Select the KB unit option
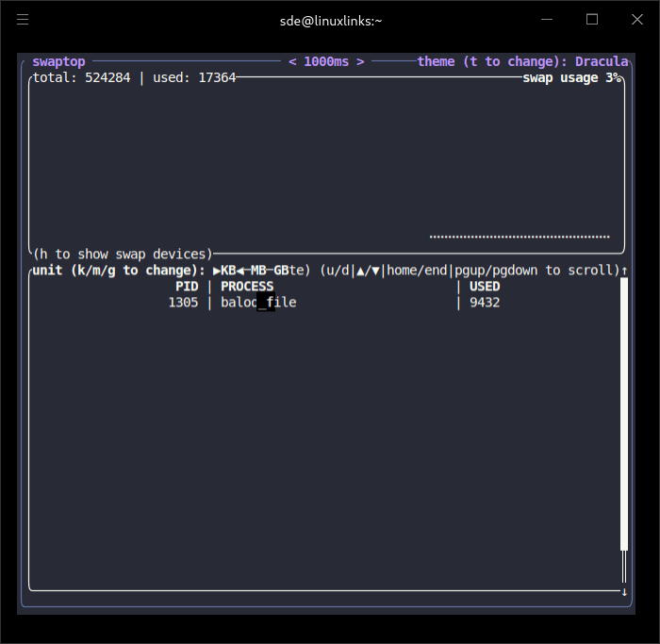 tap(228, 271)
